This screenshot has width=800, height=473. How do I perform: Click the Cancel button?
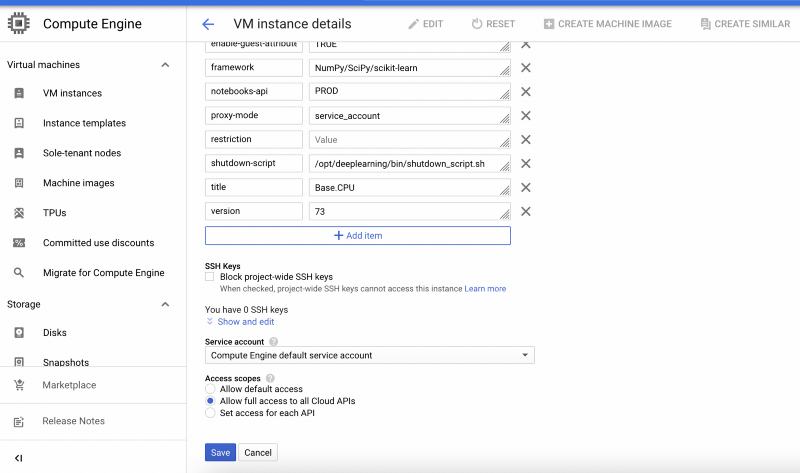coord(258,453)
